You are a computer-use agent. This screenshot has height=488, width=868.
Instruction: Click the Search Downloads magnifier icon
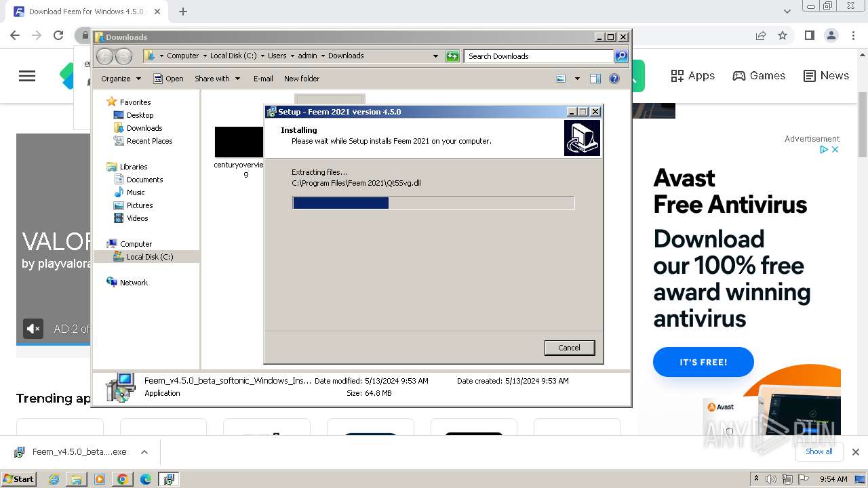pyautogui.click(x=621, y=56)
